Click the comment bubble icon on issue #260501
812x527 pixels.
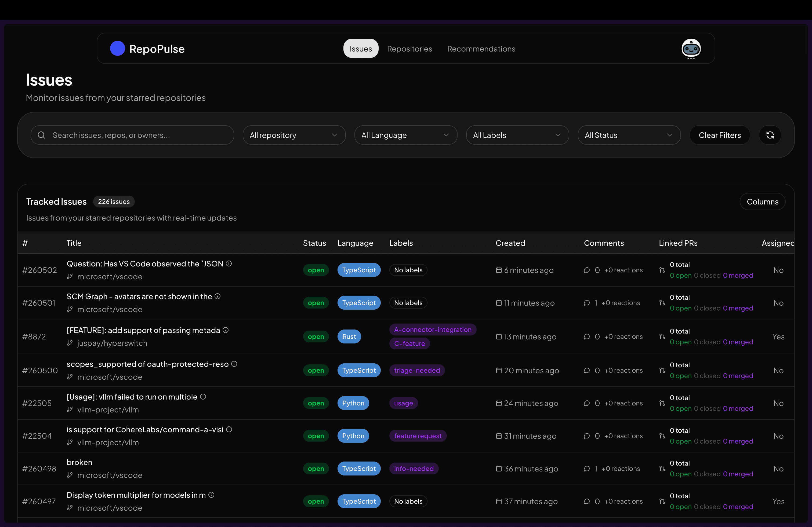point(586,303)
